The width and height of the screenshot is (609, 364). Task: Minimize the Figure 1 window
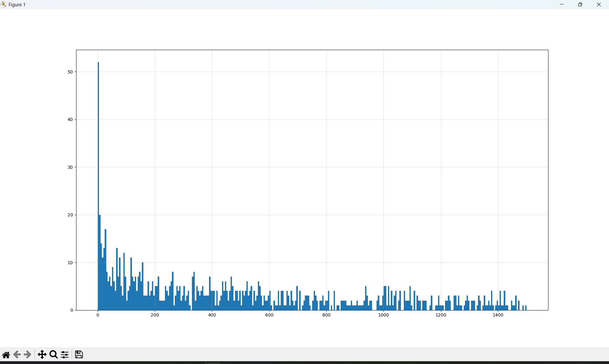click(562, 4)
